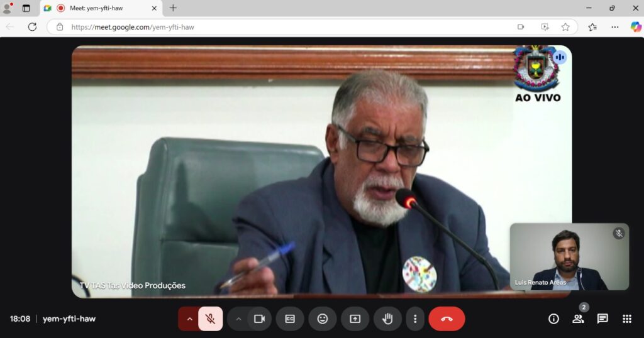The image size is (644, 338).
Task: Click the present screen icon
Action: click(x=355, y=319)
